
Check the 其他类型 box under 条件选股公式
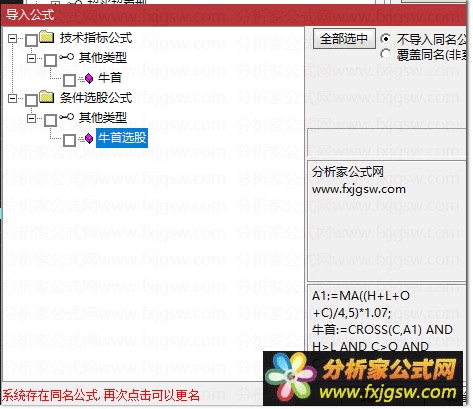[x=51, y=120]
